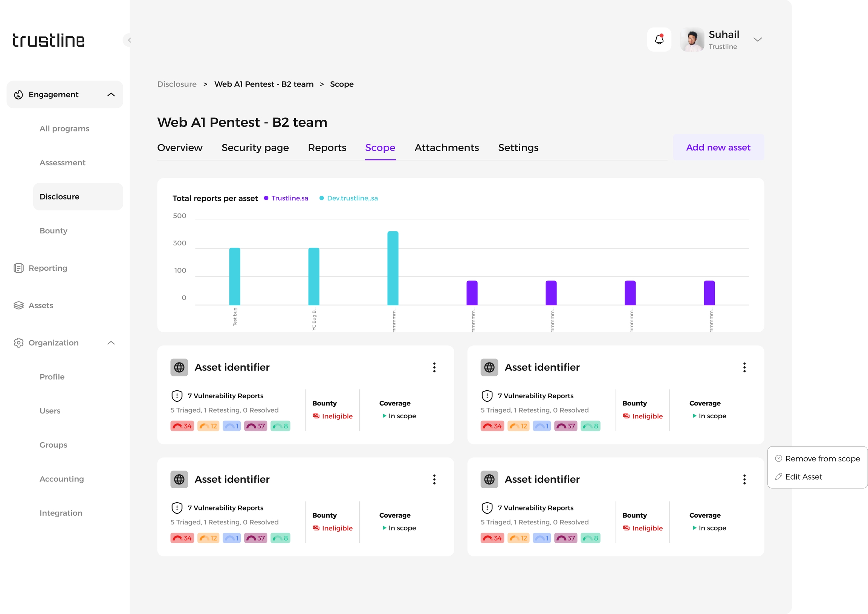Click the Reporting icon in the sidebar
Screen dimensions: 868x614
[18, 268]
